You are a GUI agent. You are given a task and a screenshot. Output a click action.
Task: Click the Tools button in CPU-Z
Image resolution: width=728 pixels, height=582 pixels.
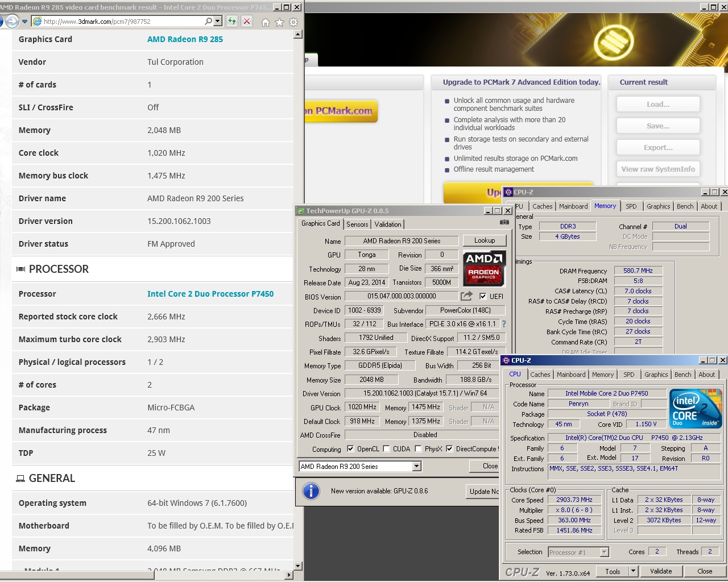pos(613,571)
